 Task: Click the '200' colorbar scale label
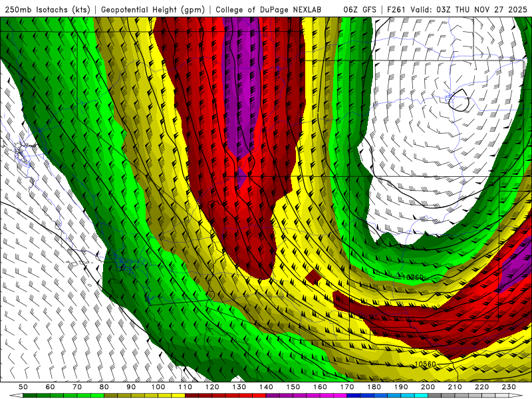pos(428,387)
